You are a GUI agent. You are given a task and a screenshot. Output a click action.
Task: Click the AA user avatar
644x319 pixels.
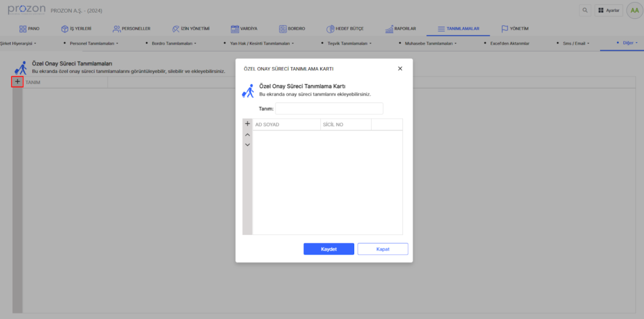click(634, 11)
